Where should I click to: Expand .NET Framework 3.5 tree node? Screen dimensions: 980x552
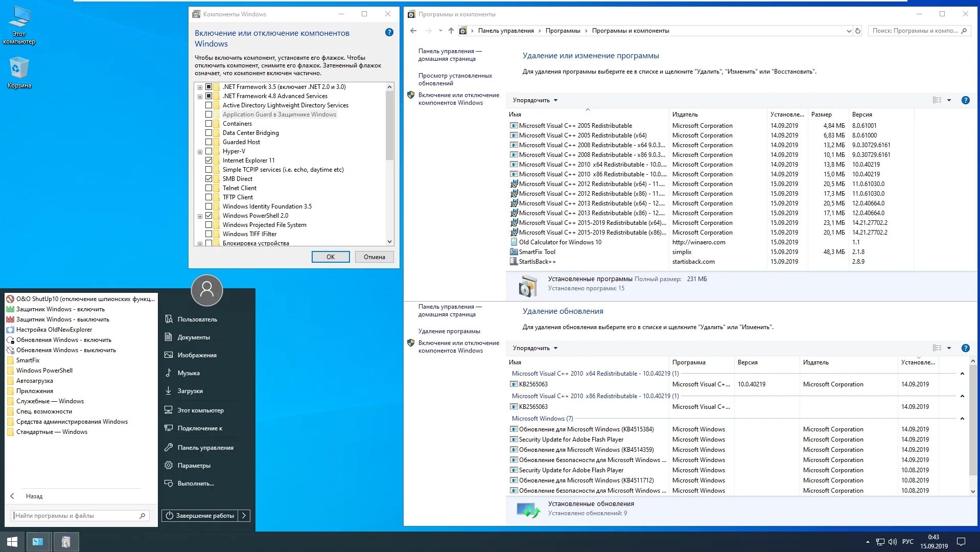coord(200,87)
